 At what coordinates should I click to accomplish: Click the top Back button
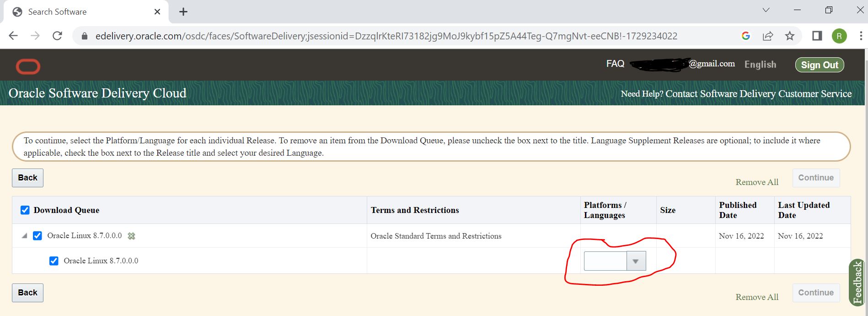[x=27, y=178]
